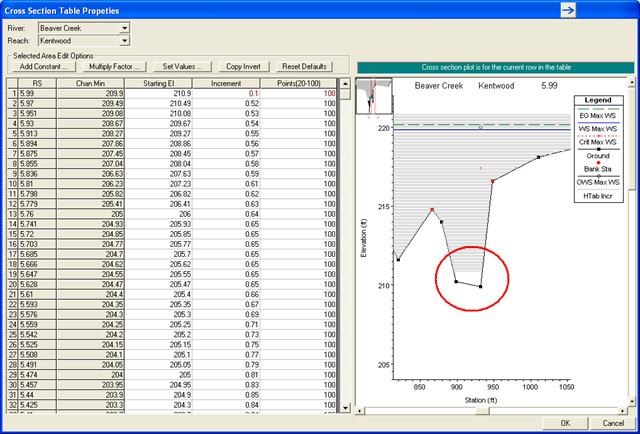Select row 1 header in table
The height and width of the screenshot is (434, 640).
point(13,93)
